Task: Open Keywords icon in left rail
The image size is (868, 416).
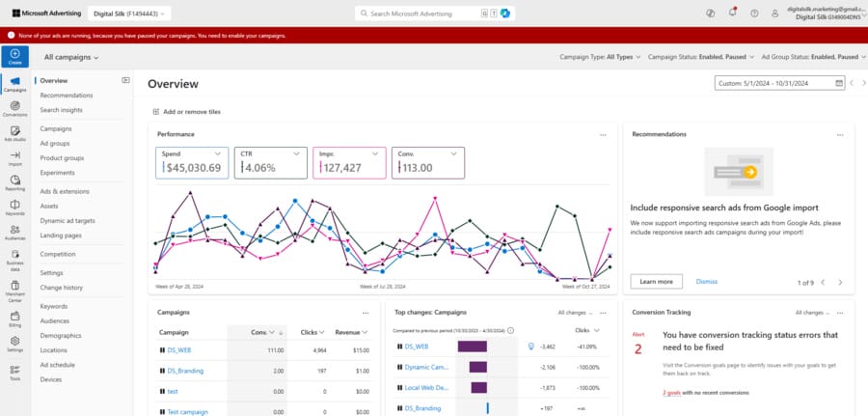Action: pyautogui.click(x=14, y=208)
